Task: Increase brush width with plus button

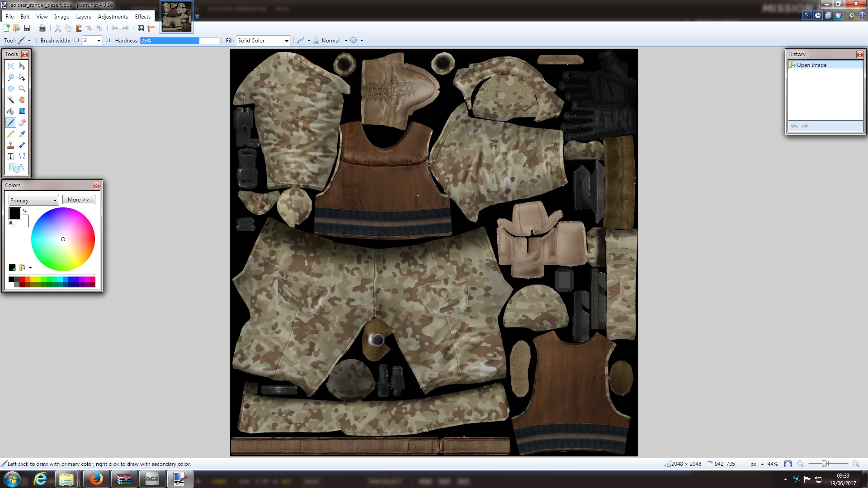Action: [x=108, y=40]
